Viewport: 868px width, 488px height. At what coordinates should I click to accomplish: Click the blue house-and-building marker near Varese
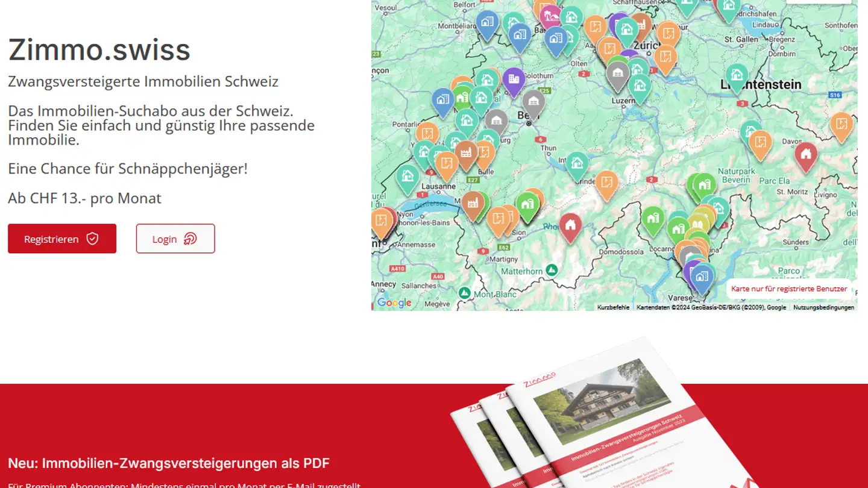702,277
